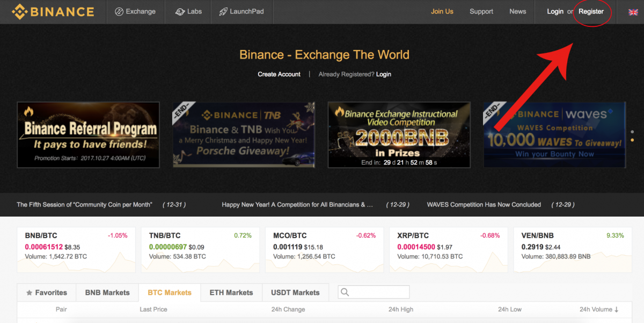Click the XRP/BTC price 0.00014500
The height and width of the screenshot is (323, 644).
(x=416, y=247)
